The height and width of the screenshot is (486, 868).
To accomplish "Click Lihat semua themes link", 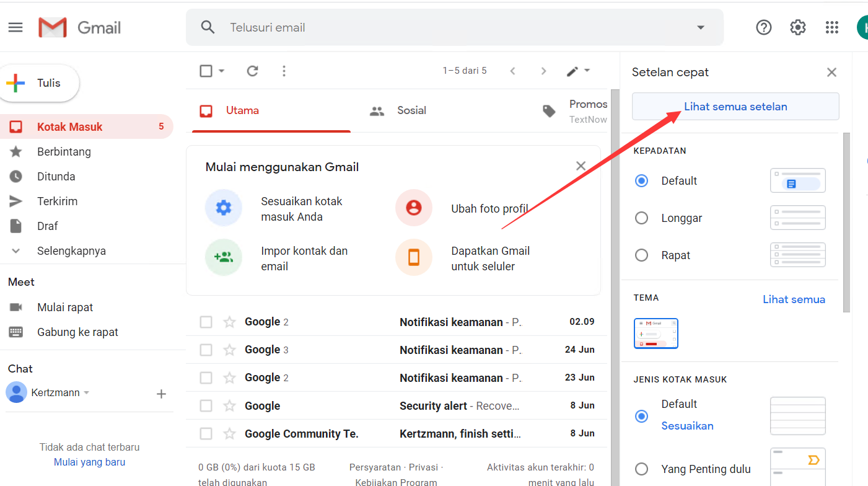I will tap(794, 299).
